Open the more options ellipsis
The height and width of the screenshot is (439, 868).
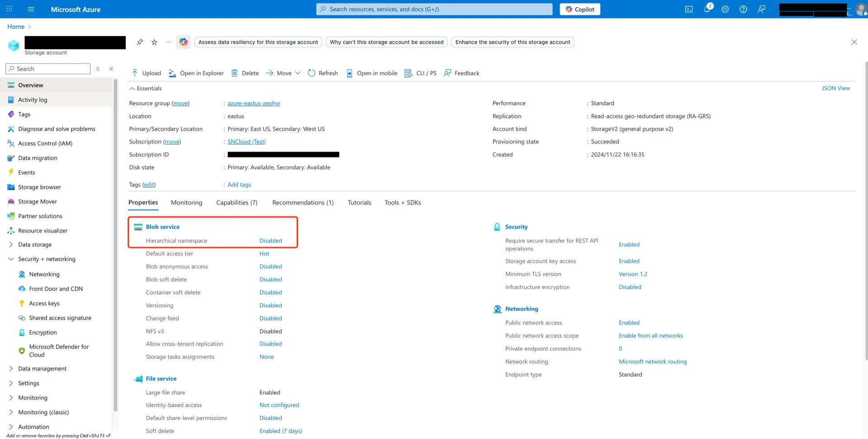tap(169, 42)
